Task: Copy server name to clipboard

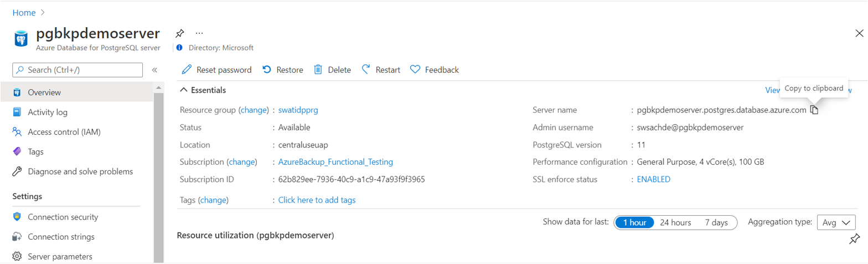Action: pyautogui.click(x=814, y=110)
